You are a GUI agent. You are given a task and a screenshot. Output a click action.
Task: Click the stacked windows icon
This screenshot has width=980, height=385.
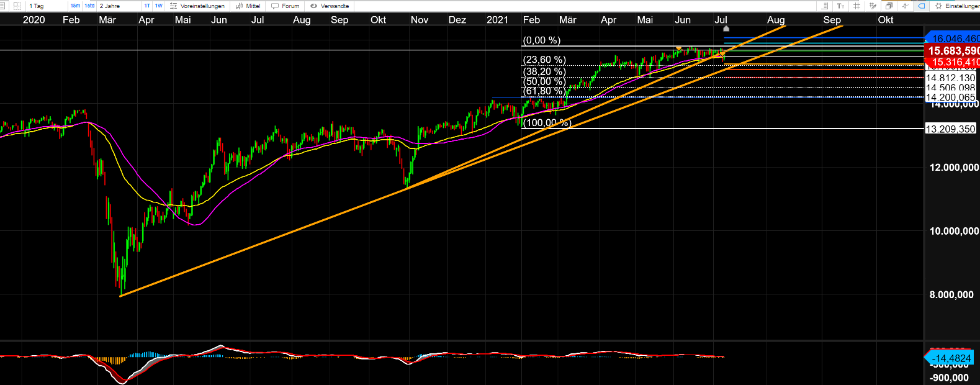tap(889, 6)
